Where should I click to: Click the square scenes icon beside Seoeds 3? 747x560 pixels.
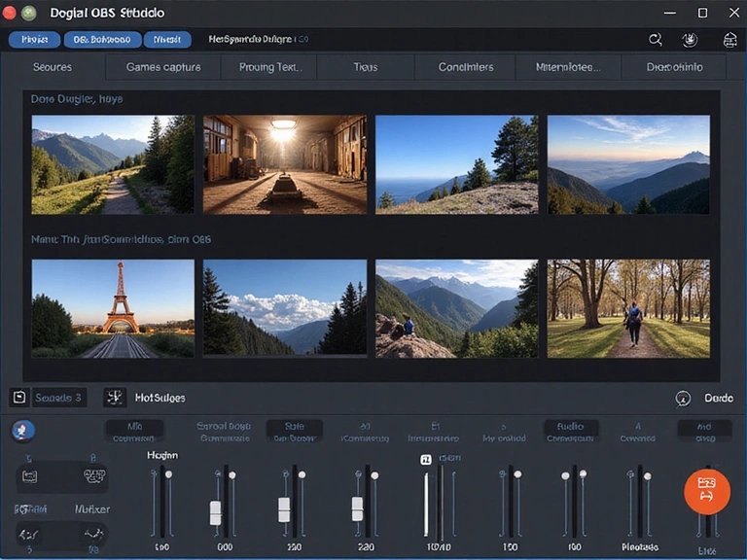pyautogui.click(x=19, y=397)
